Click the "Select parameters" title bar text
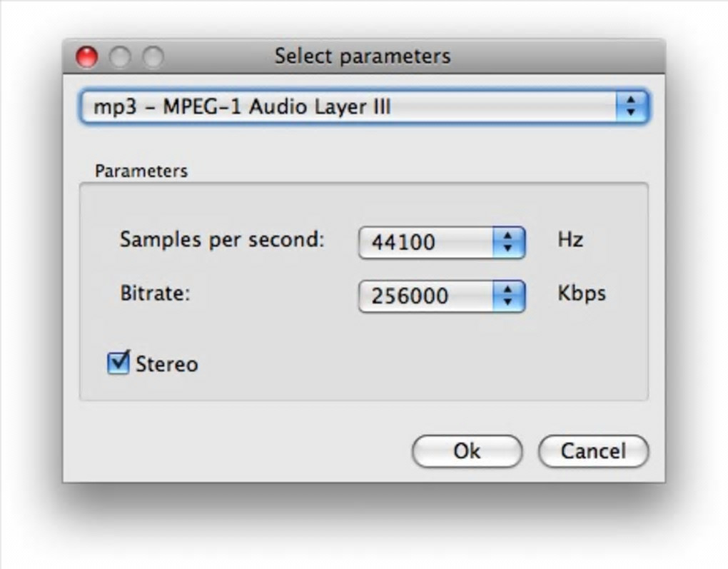Image resolution: width=728 pixels, height=569 pixels. pyautogui.click(x=363, y=56)
